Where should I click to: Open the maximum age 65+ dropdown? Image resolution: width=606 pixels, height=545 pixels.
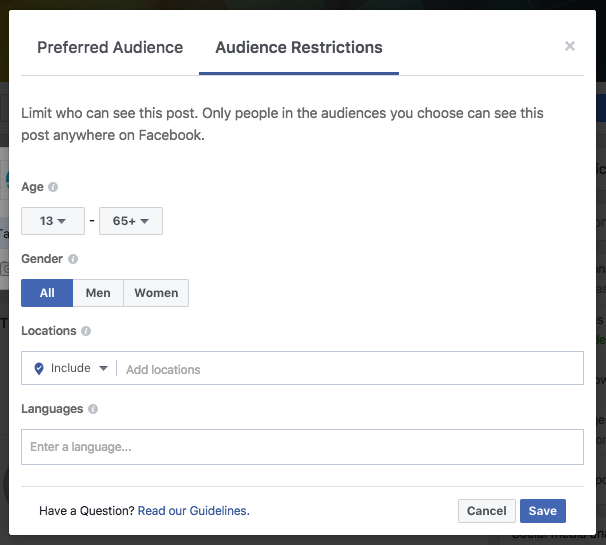coord(131,221)
